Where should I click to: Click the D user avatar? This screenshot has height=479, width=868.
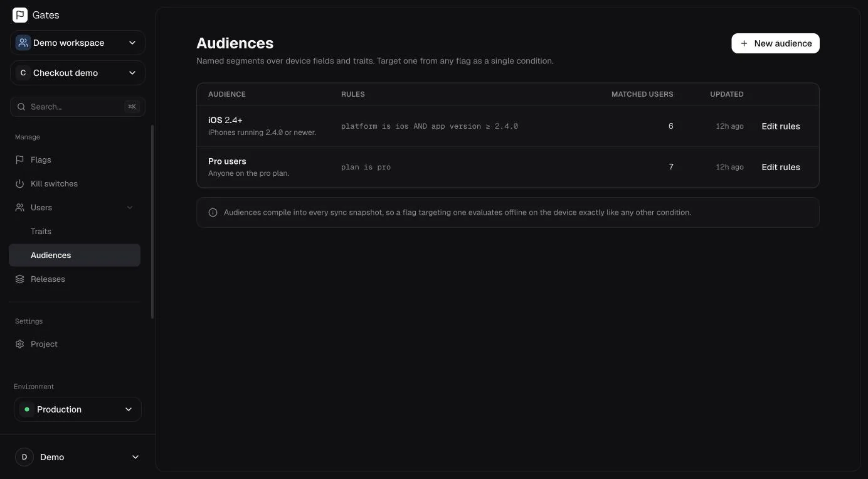pyautogui.click(x=24, y=457)
